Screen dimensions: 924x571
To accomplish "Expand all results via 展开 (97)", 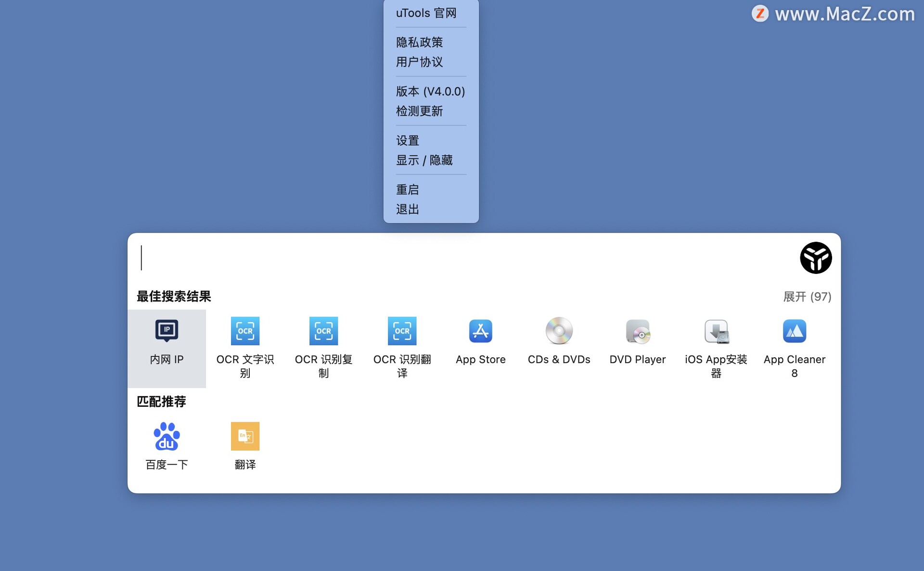I will [807, 297].
